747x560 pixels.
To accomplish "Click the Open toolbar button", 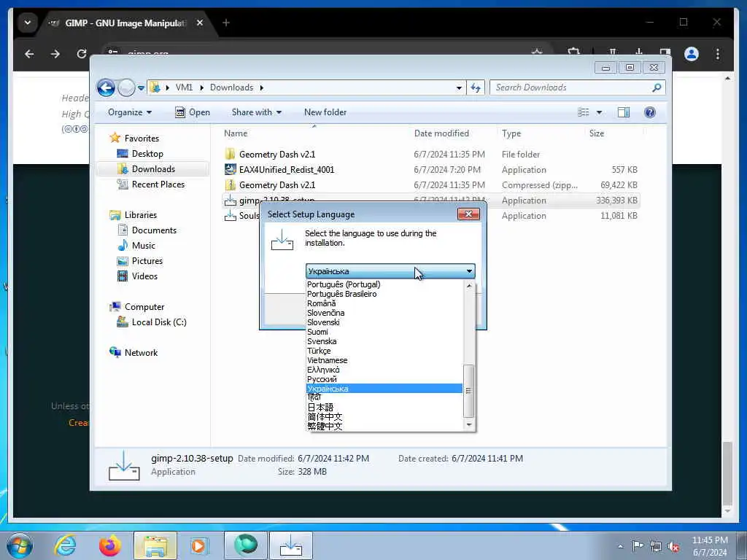I will (x=193, y=112).
